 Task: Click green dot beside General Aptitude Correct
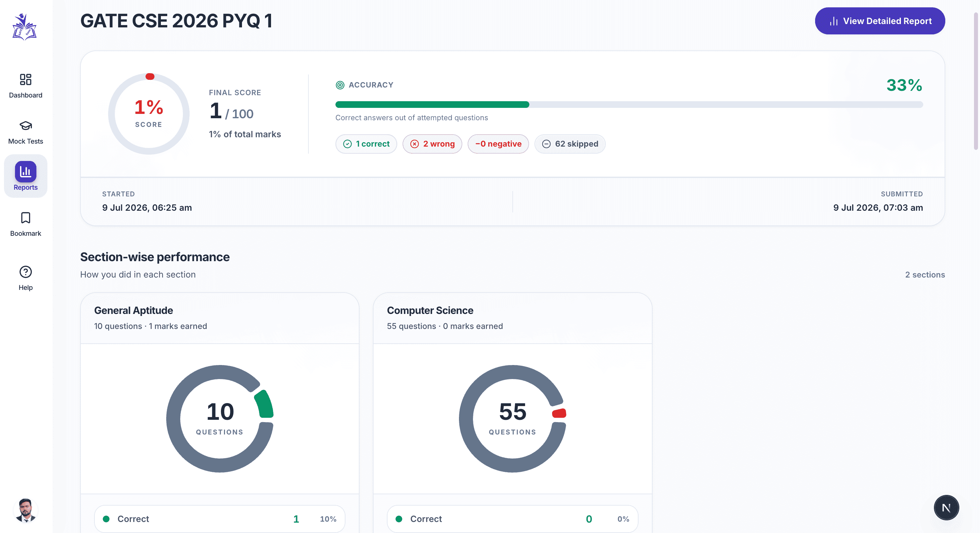point(106,519)
